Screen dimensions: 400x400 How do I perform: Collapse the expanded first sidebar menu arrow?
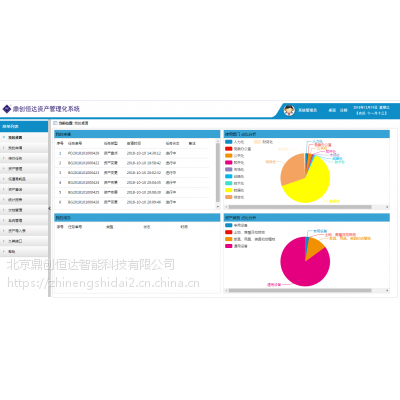tap(4, 137)
